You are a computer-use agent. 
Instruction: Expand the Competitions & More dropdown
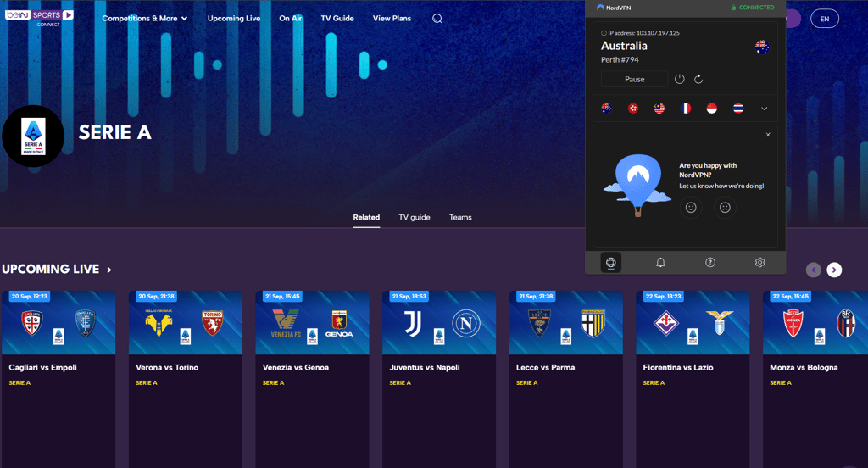(145, 19)
